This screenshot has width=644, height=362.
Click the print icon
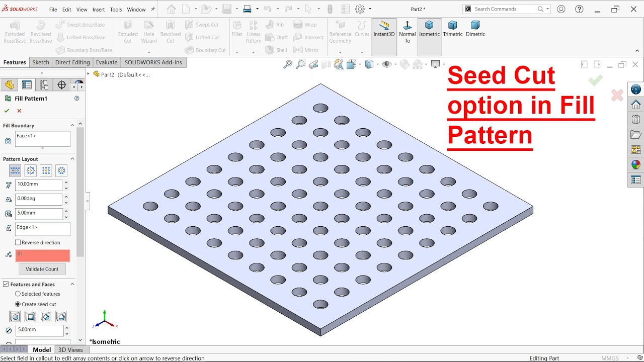[247, 9]
